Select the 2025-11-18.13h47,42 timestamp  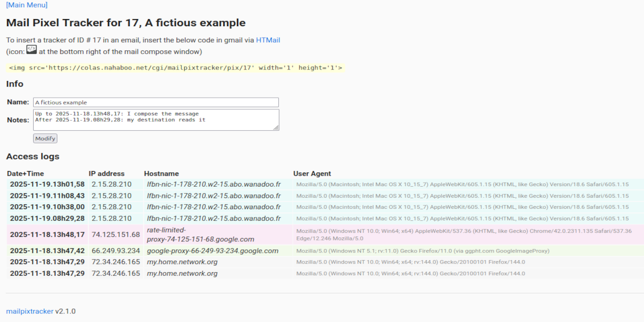(47, 251)
